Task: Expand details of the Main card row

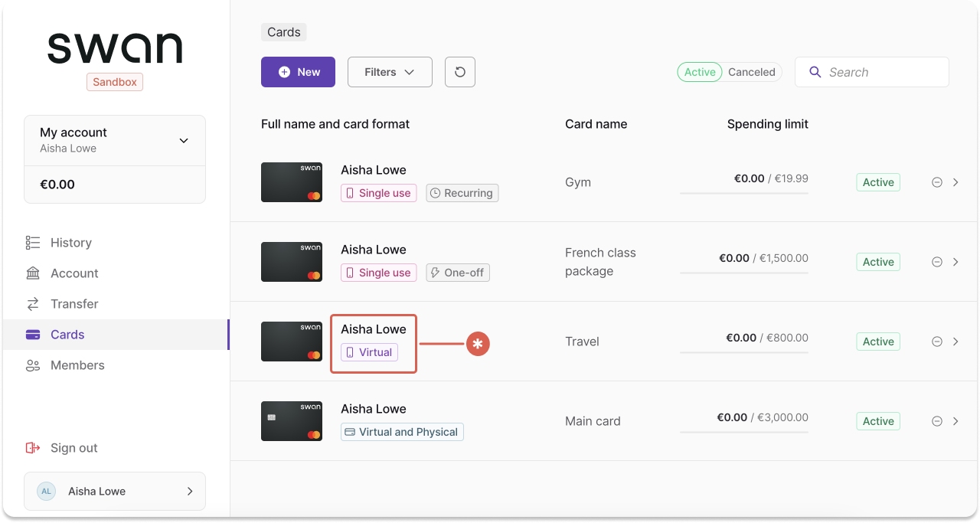Action: (x=956, y=421)
